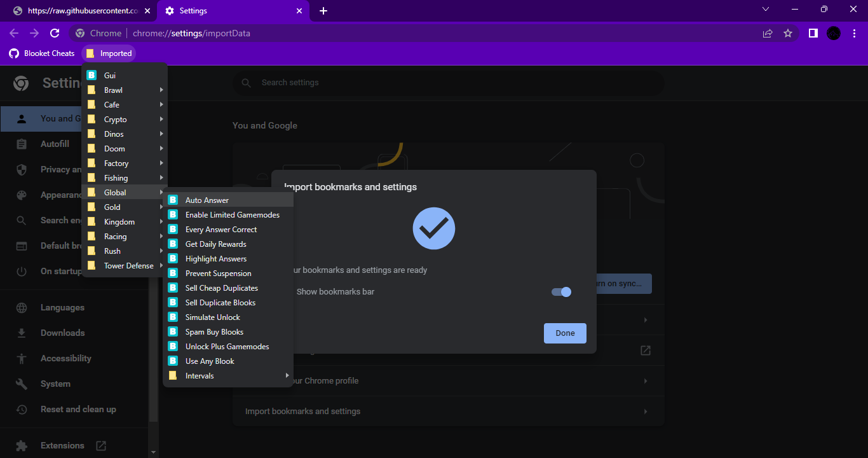This screenshot has height=458, width=868.
Task: Click Highlight Answers bookmark icon
Action: 172,258
